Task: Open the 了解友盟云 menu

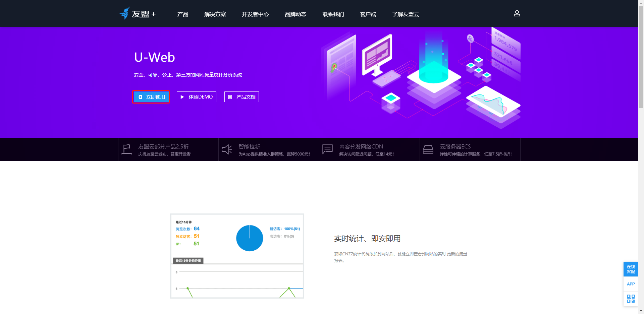Action: click(x=406, y=14)
